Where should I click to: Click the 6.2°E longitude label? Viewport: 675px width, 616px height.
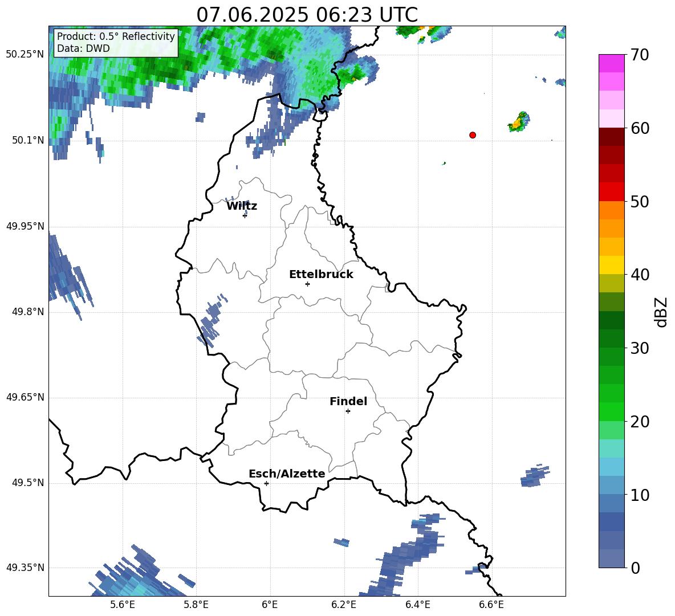[344, 605]
